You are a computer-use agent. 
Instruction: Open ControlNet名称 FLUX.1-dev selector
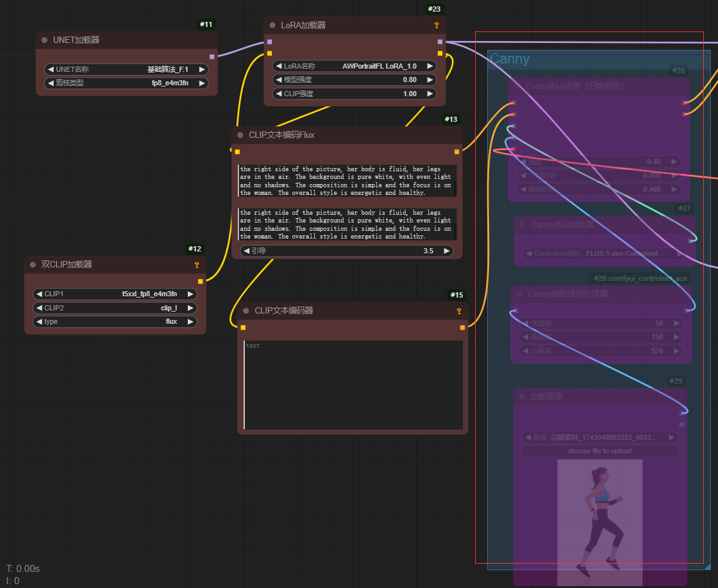coord(605,254)
